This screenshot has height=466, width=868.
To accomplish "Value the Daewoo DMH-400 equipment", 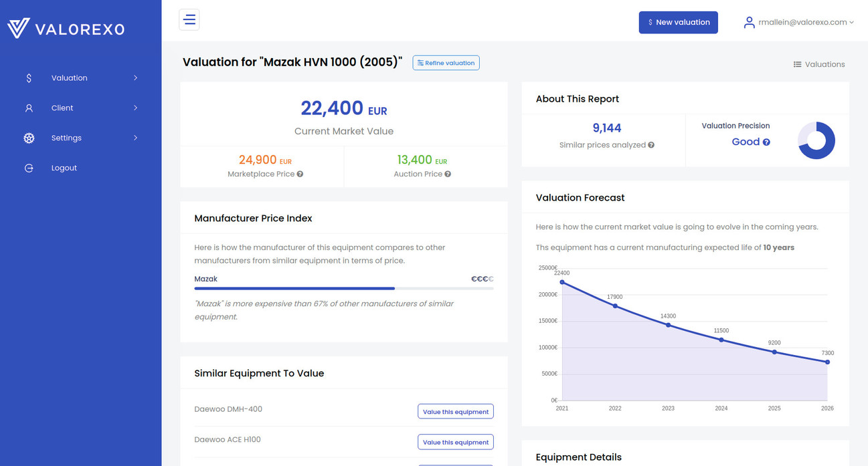I will [456, 412].
